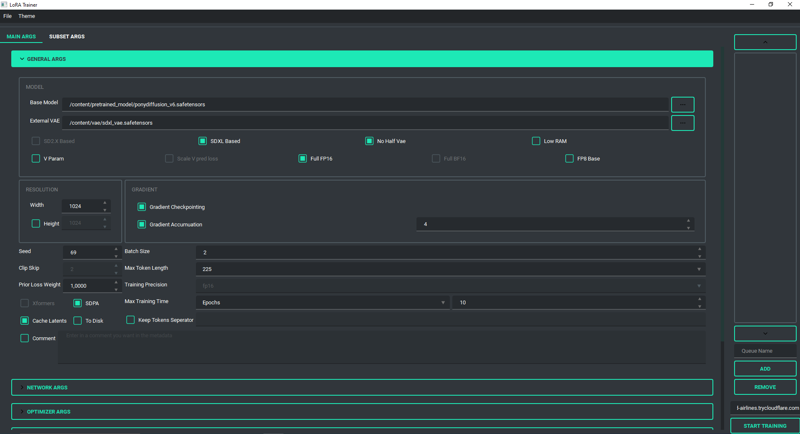Disable Gradient Accumulation checkbox
This screenshot has height=434, width=800.
coord(141,224)
